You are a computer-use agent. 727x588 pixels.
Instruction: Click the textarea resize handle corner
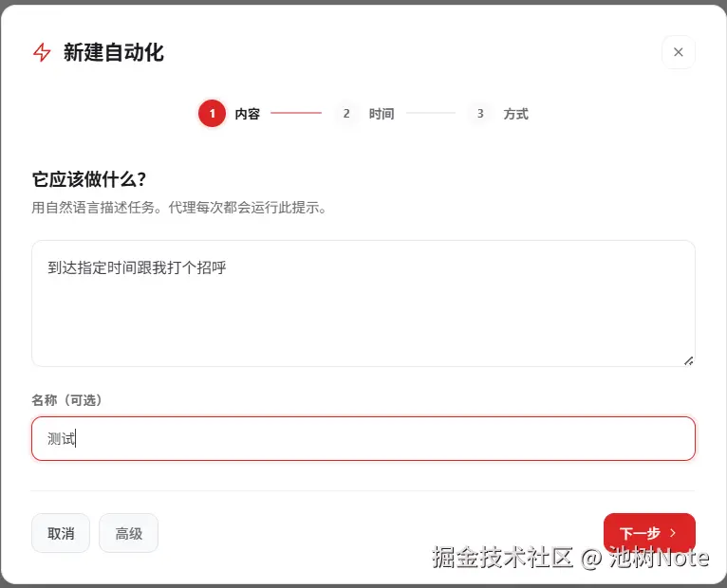688,360
